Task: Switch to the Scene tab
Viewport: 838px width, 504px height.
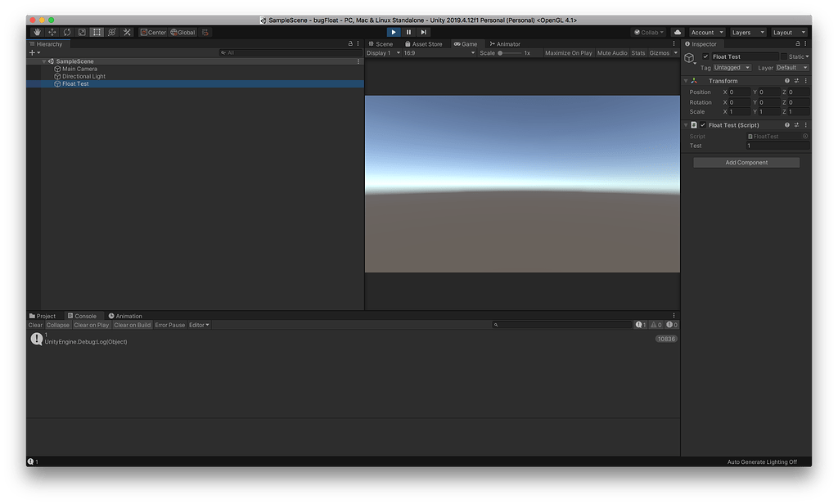Action: [x=381, y=44]
